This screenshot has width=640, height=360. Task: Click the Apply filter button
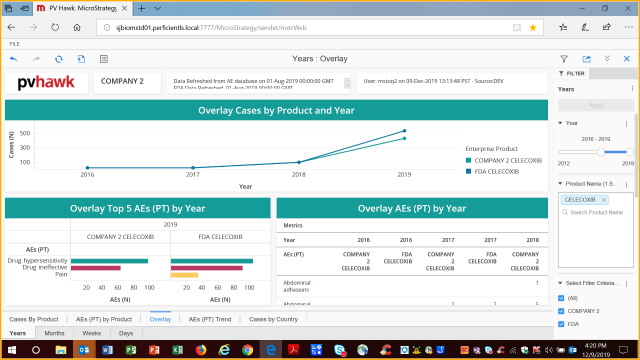596,105
